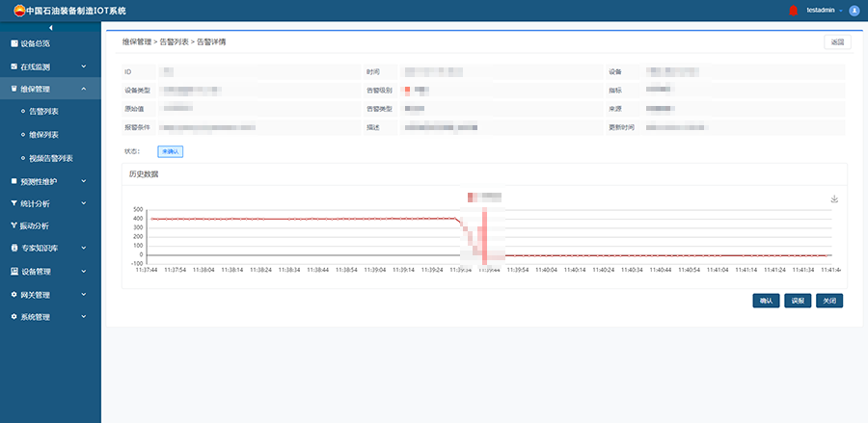Open the user avatar icon

point(854,11)
